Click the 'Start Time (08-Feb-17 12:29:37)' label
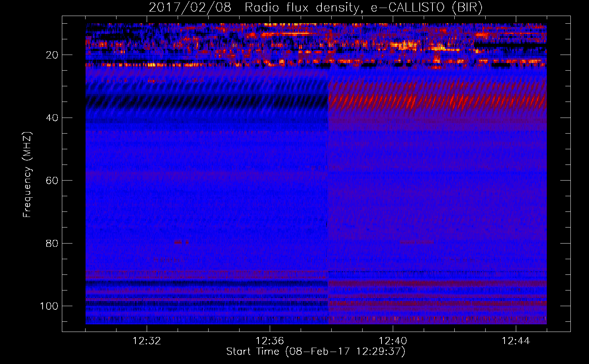This screenshot has width=589, height=364. point(316,352)
